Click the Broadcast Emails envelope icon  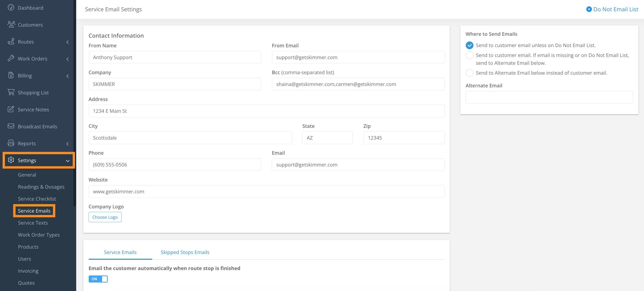click(11, 126)
